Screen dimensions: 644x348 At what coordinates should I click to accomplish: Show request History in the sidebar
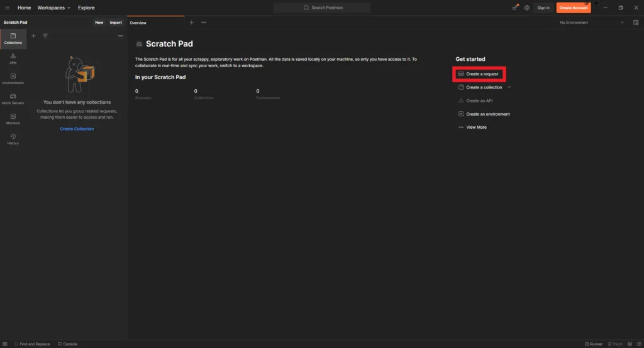tap(13, 139)
